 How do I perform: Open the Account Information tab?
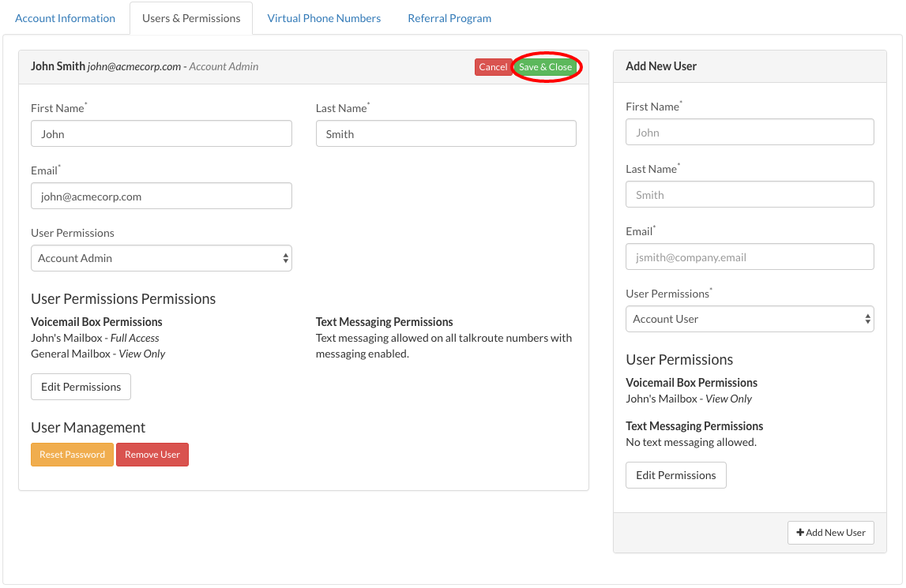point(65,18)
